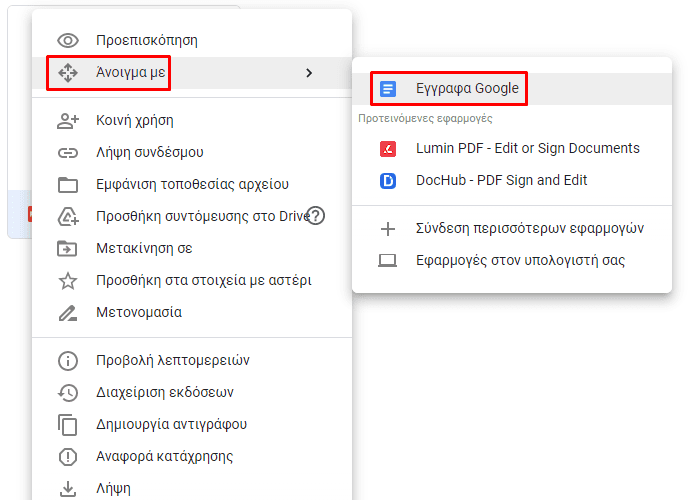
Task: Choose Εφαρμογές στον υπολογιστή σας
Action: click(512, 260)
